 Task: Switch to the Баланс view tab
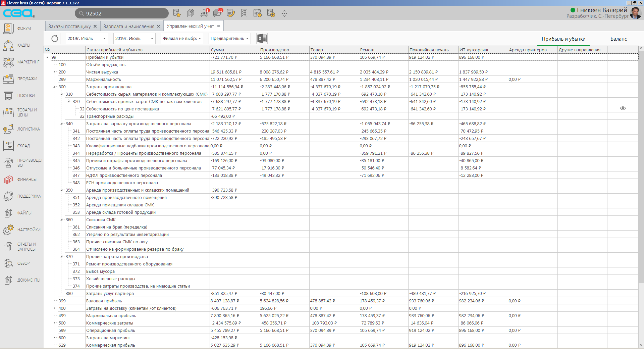click(x=618, y=39)
